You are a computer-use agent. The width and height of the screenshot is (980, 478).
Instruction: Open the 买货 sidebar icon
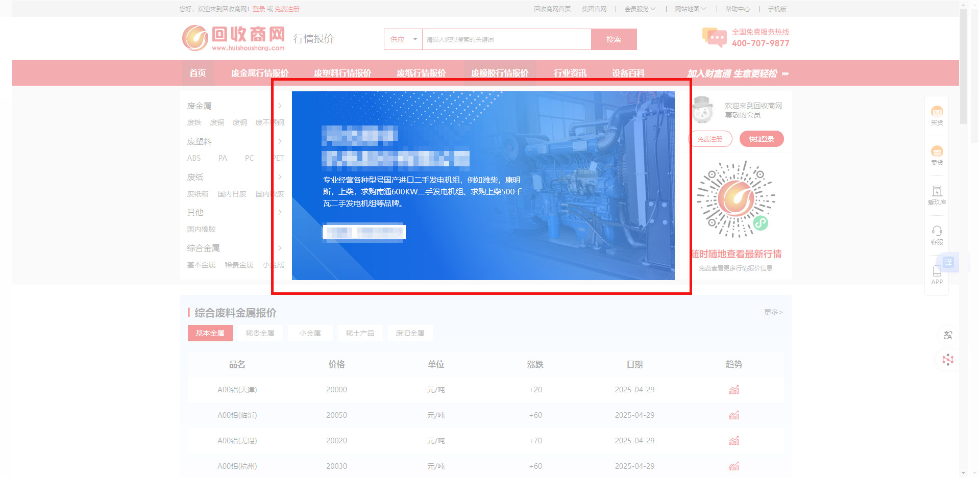[937, 116]
